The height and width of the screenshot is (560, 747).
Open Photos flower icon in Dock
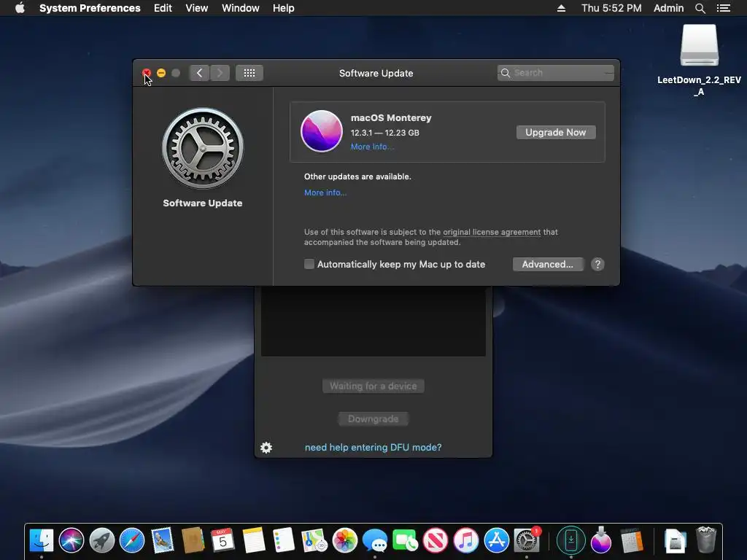click(x=344, y=540)
